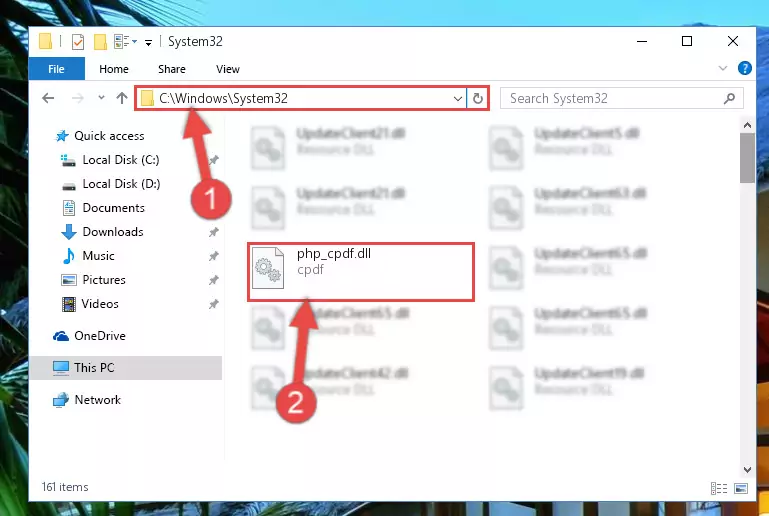769x516 pixels.
Task: Click the pin icon next to Local Disk (C:)
Action: [213, 160]
